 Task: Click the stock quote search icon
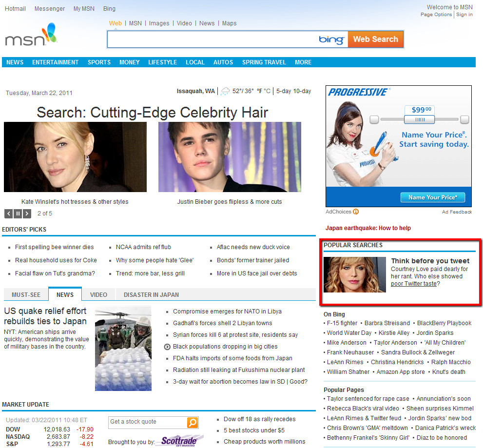click(193, 423)
